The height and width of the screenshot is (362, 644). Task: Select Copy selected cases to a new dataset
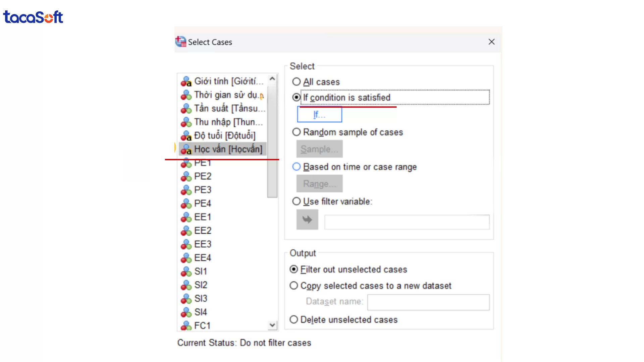click(x=293, y=286)
